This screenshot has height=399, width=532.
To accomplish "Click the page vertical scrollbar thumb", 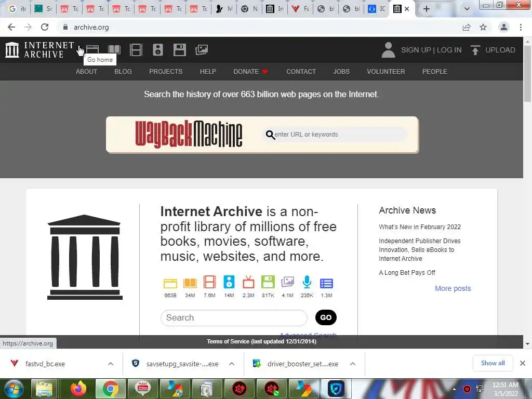I will click(527, 73).
